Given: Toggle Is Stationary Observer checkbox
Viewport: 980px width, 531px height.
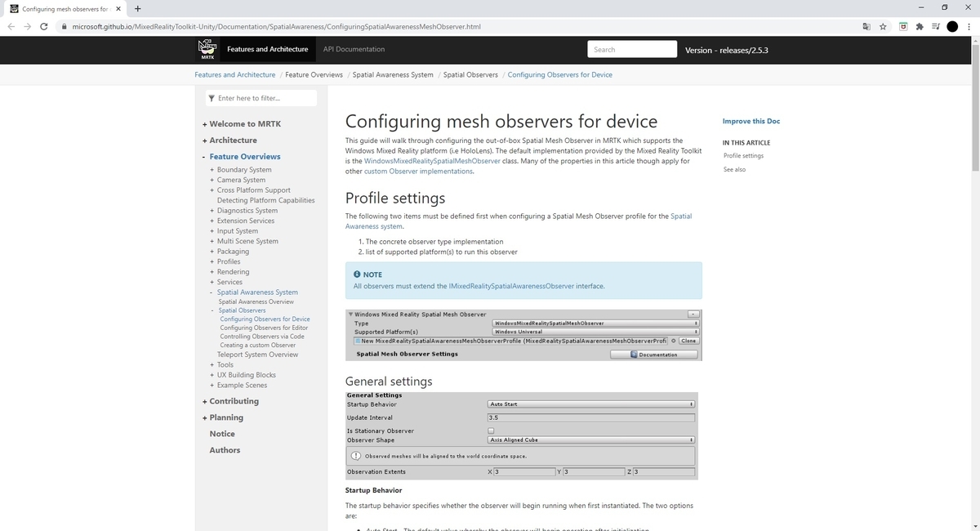Looking at the screenshot, I should [491, 431].
